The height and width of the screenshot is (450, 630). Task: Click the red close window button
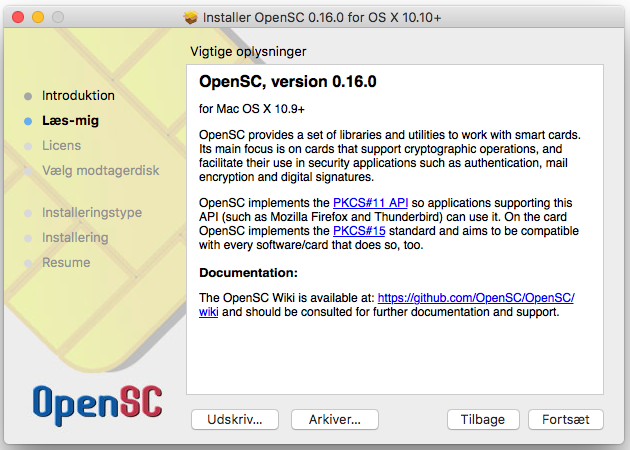(18, 17)
